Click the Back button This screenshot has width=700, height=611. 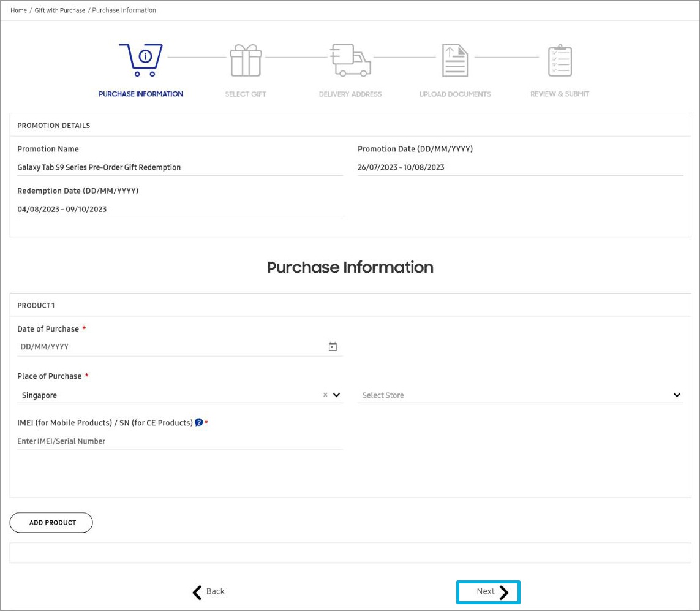pos(208,591)
